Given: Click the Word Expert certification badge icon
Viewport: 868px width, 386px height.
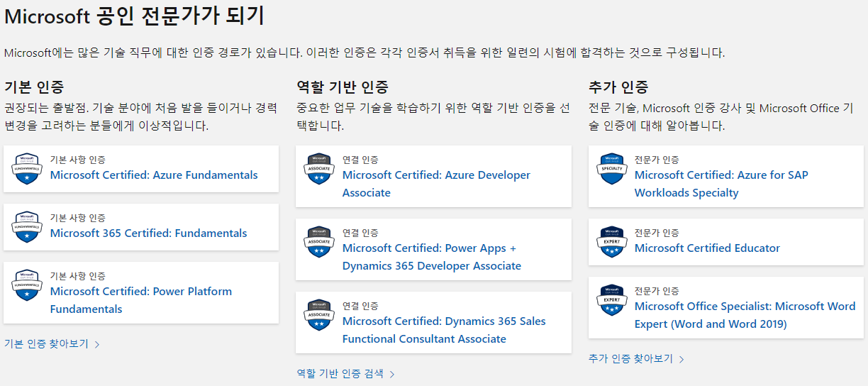Looking at the screenshot, I should click(x=611, y=300).
